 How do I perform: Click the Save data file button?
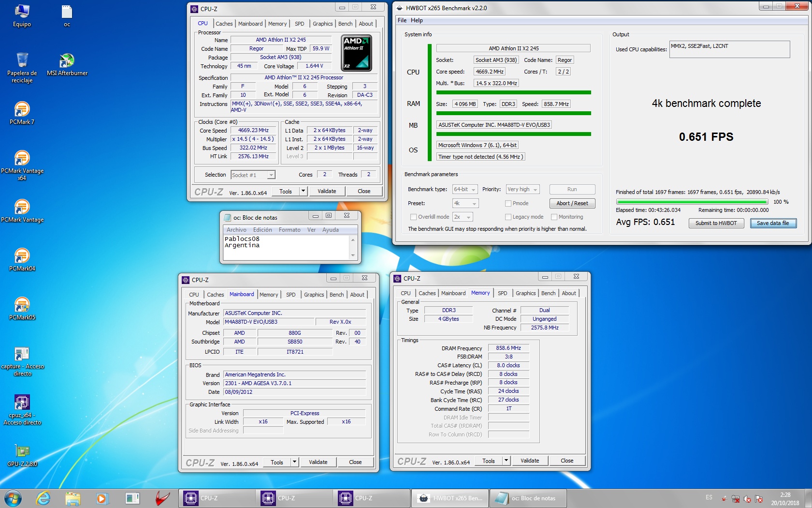773,223
